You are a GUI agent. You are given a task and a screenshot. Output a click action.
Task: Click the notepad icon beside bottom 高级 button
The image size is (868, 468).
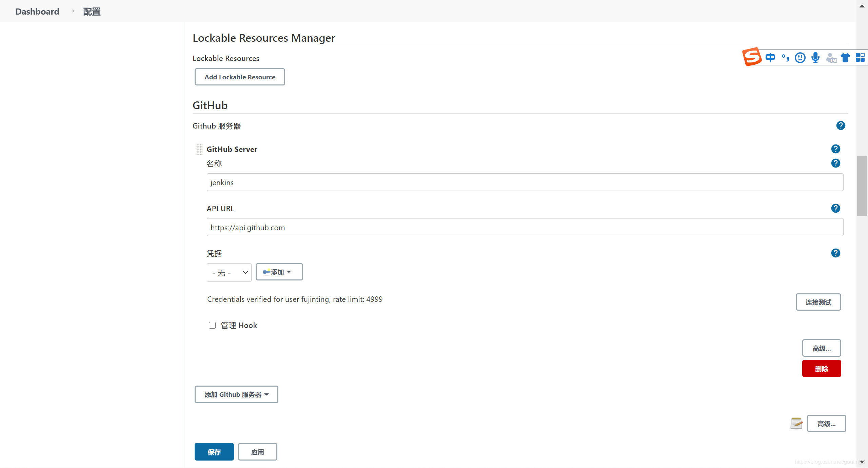(x=796, y=423)
